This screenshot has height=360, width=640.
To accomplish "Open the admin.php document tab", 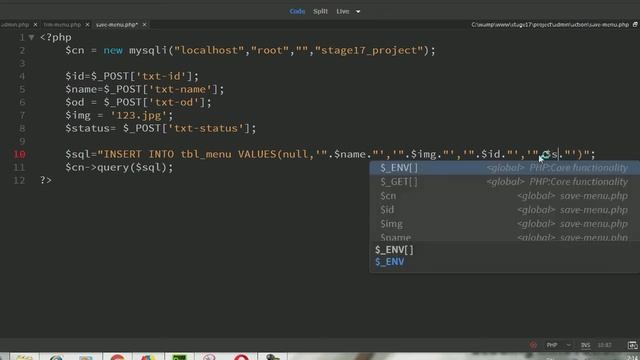I will 15,25.
